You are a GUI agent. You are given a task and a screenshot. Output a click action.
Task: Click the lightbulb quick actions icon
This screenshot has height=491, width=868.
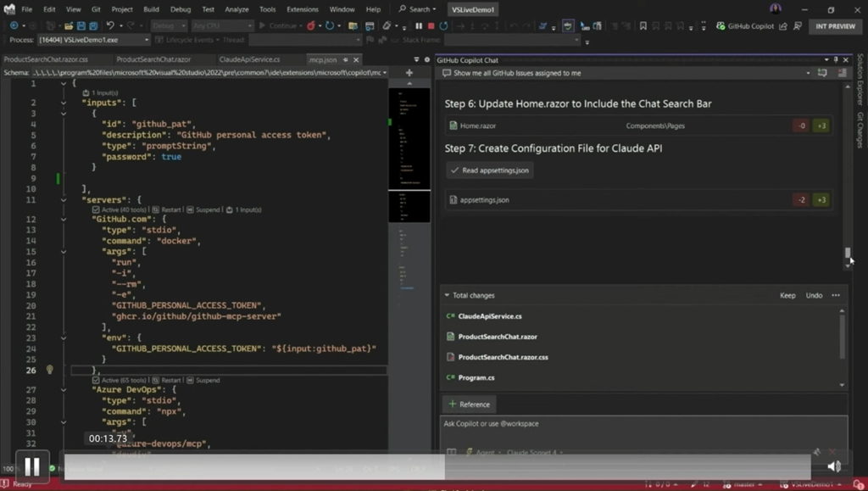pyautogui.click(x=49, y=370)
